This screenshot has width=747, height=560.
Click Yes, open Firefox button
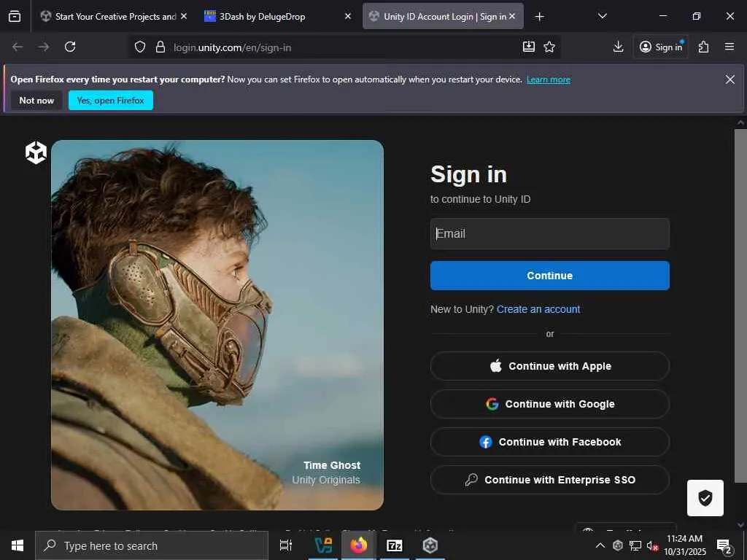(x=111, y=101)
